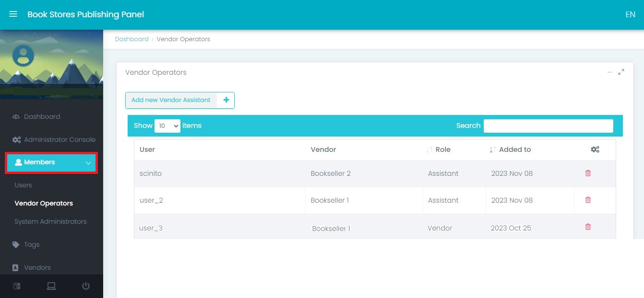Go to System Administrators page
The width and height of the screenshot is (644, 298).
(50, 221)
